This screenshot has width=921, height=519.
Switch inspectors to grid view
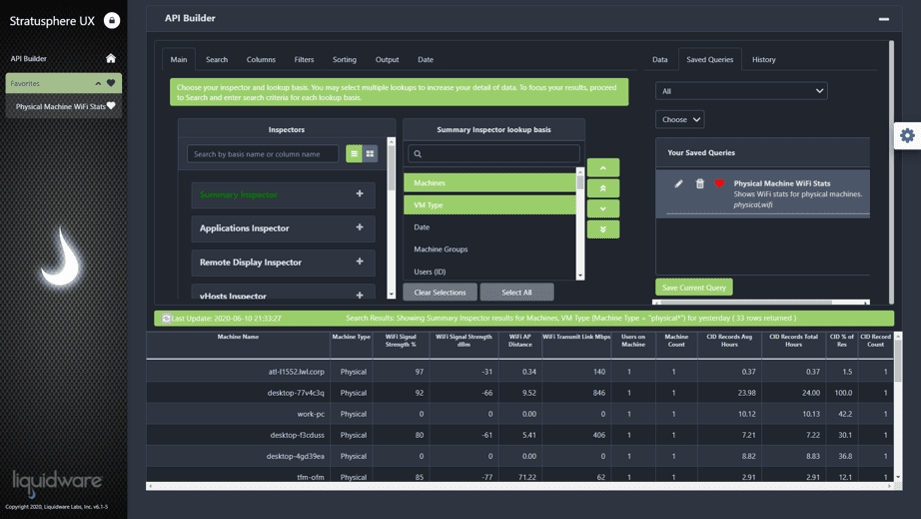(370, 154)
